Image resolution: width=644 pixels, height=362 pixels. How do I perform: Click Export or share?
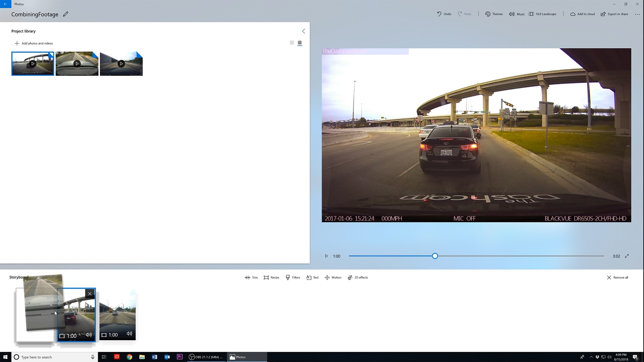pos(614,14)
